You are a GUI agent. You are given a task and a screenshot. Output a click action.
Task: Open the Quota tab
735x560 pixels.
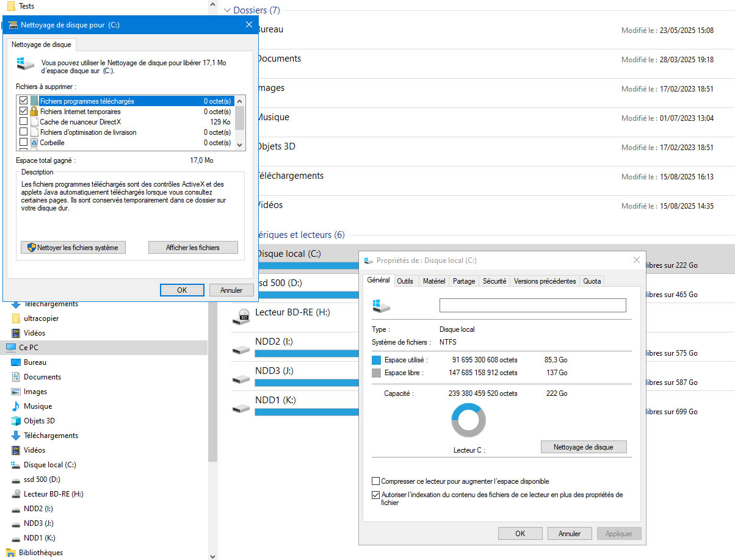[x=592, y=281]
